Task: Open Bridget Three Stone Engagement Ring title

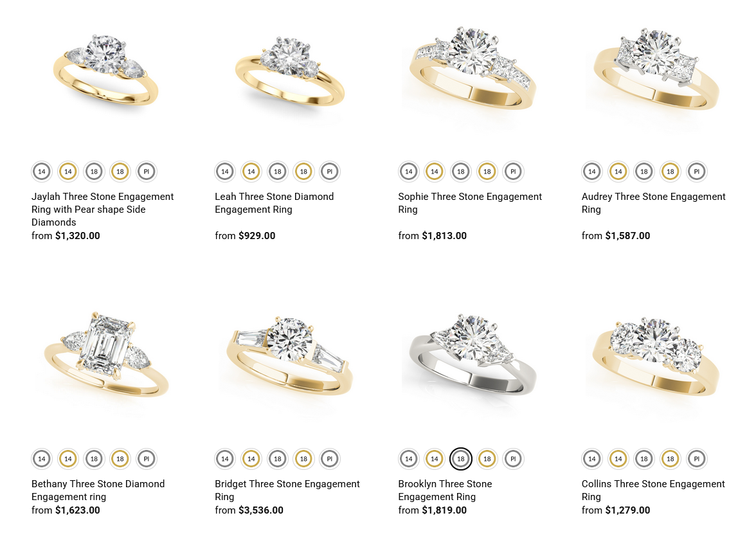Action: coord(287,490)
